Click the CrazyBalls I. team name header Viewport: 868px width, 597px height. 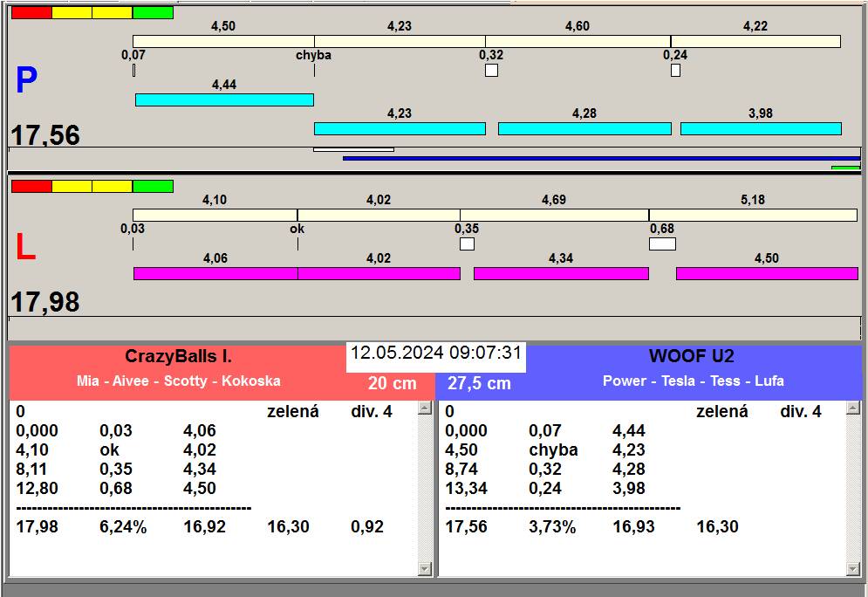[x=178, y=356]
